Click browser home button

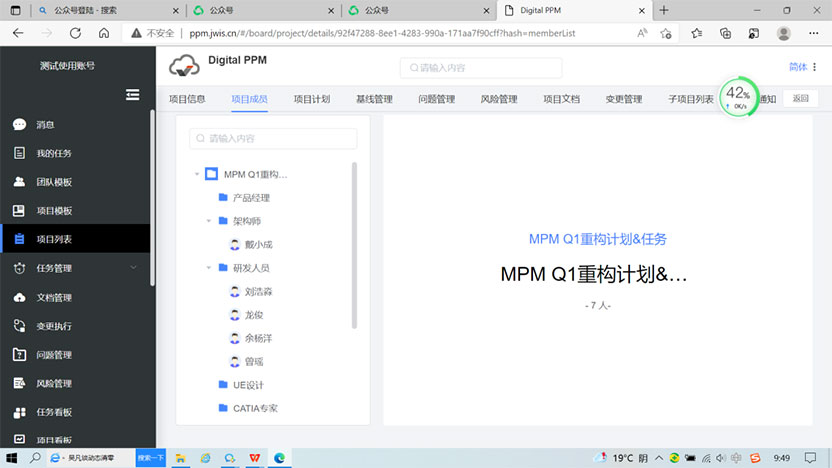(104, 33)
